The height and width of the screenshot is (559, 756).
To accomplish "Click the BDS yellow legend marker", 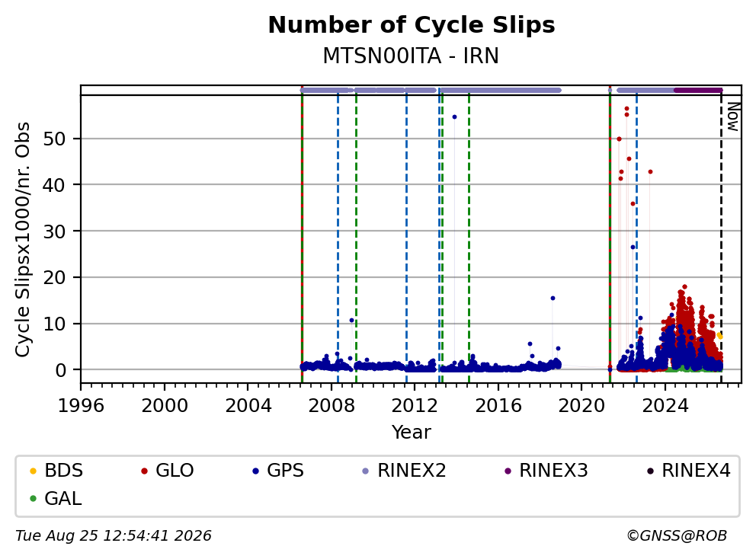I will (x=33, y=471).
